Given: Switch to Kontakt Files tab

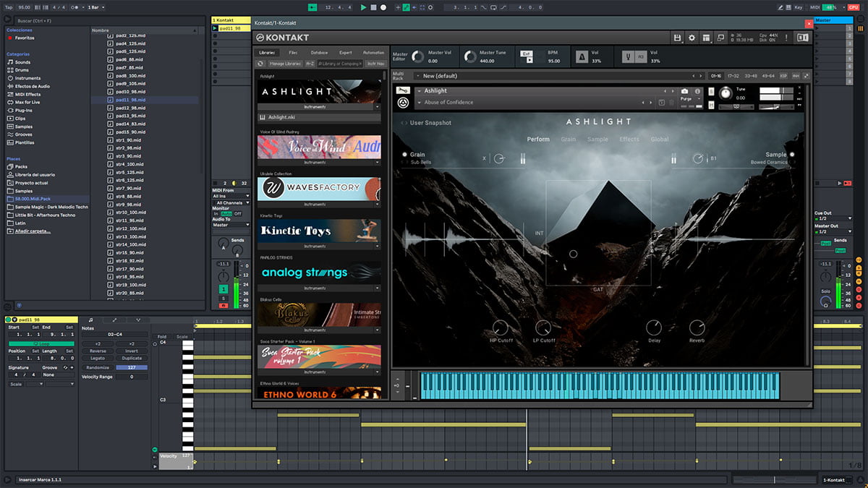Looking at the screenshot, I should pos(293,53).
